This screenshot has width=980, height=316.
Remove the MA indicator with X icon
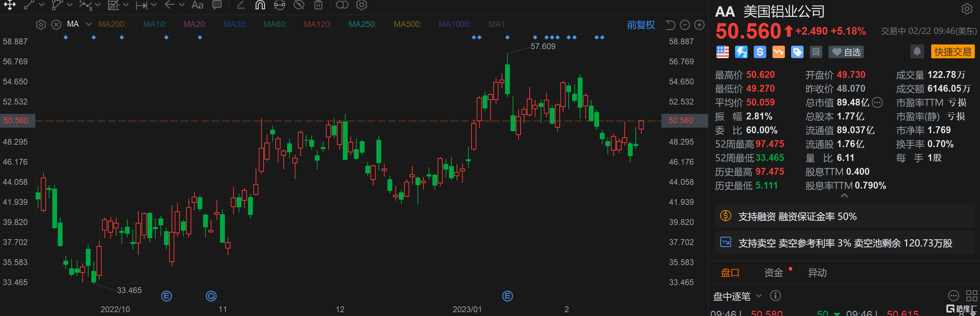point(56,25)
